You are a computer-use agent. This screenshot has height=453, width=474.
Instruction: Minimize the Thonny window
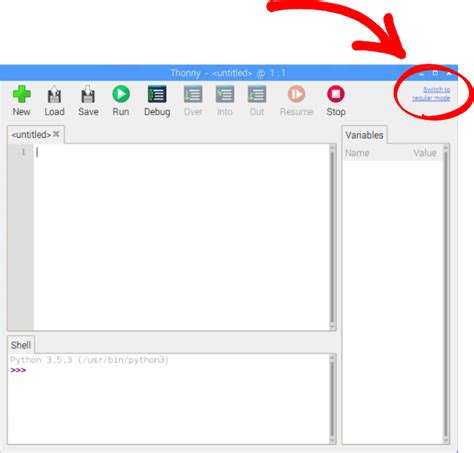tap(421, 73)
